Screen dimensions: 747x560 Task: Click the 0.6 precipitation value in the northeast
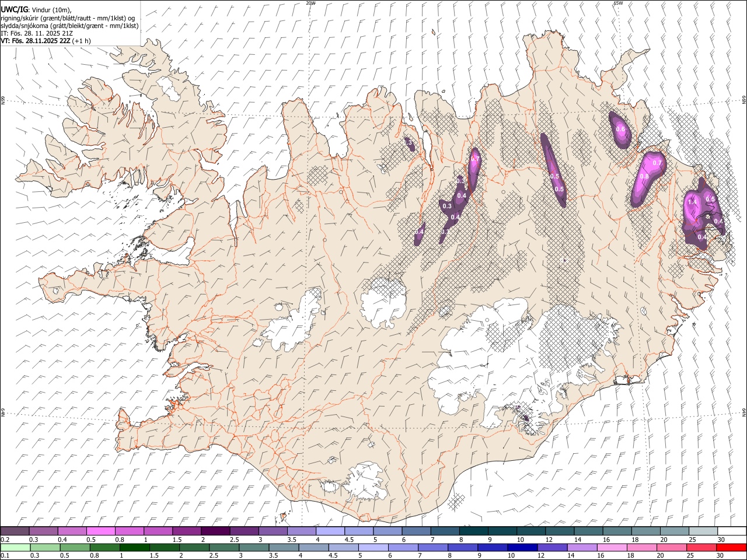[620, 129]
